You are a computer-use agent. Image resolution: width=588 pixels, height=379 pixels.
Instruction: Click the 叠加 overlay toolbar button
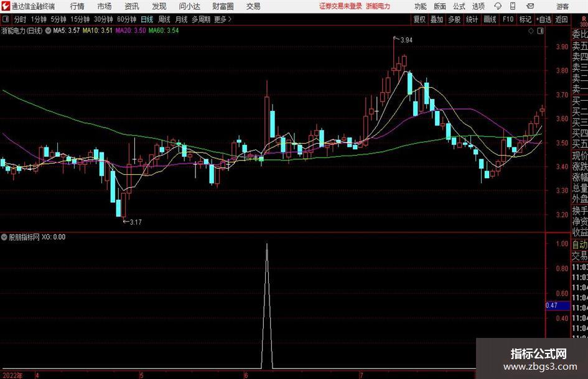click(x=437, y=19)
